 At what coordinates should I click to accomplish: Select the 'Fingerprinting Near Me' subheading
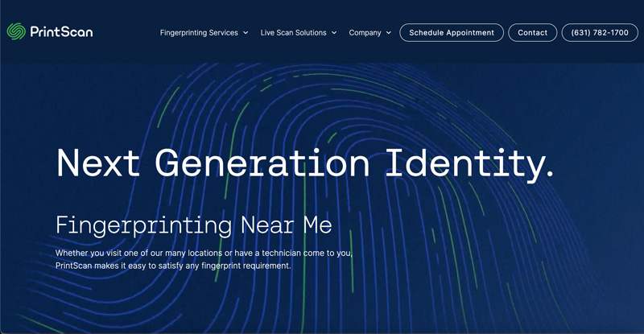(x=193, y=225)
